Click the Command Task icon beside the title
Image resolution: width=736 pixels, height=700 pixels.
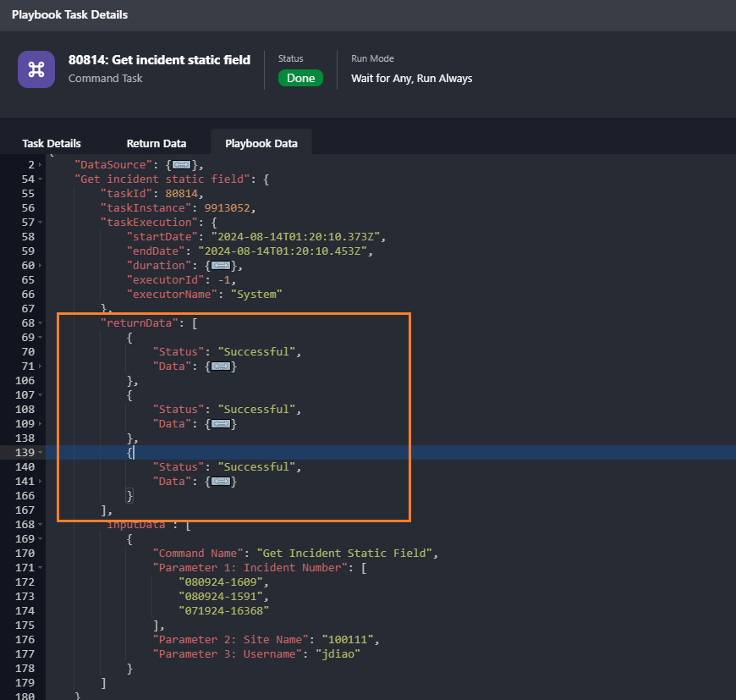point(36,69)
